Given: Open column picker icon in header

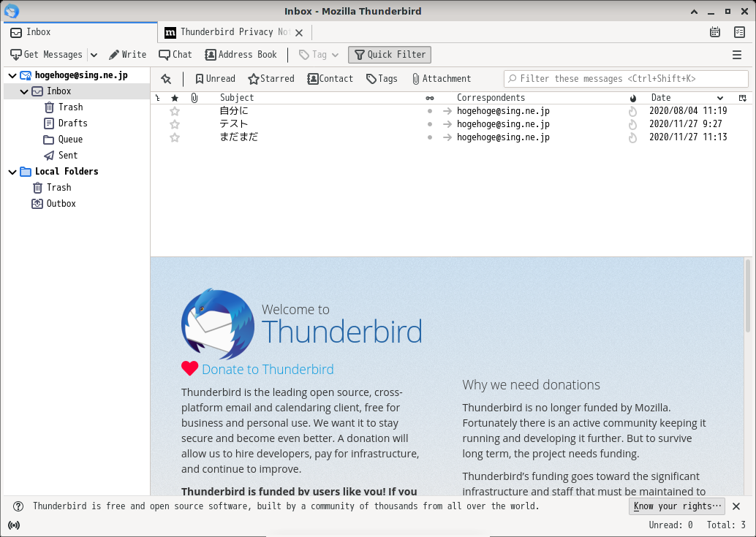Looking at the screenshot, I should coord(743,98).
